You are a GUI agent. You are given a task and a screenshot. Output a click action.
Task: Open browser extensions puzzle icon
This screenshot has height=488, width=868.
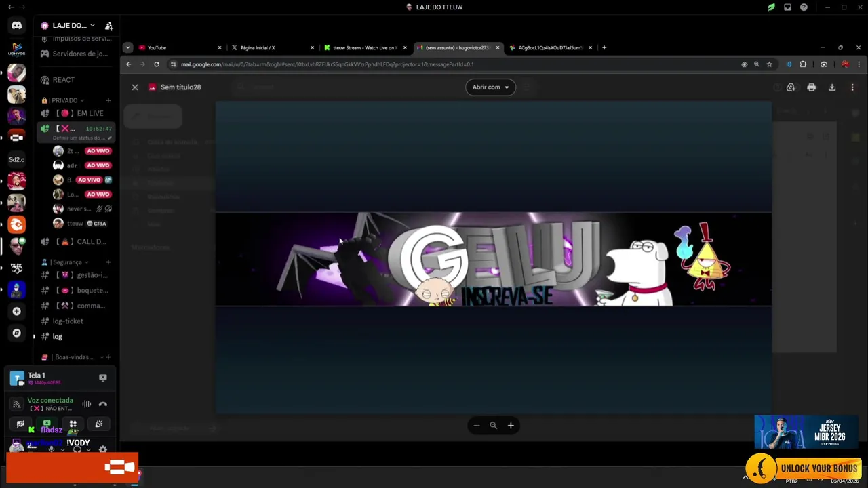(x=803, y=64)
